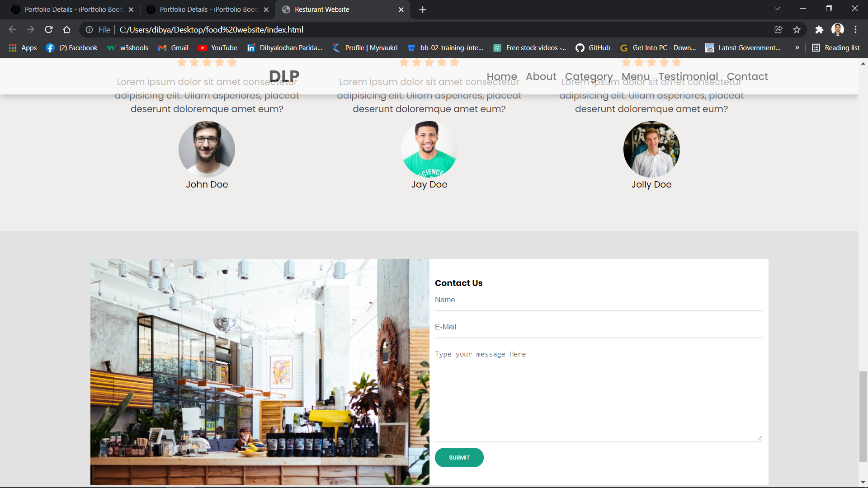The image size is (868, 488).
Task: Open the Free stock videos bookmark
Action: click(529, 48)
